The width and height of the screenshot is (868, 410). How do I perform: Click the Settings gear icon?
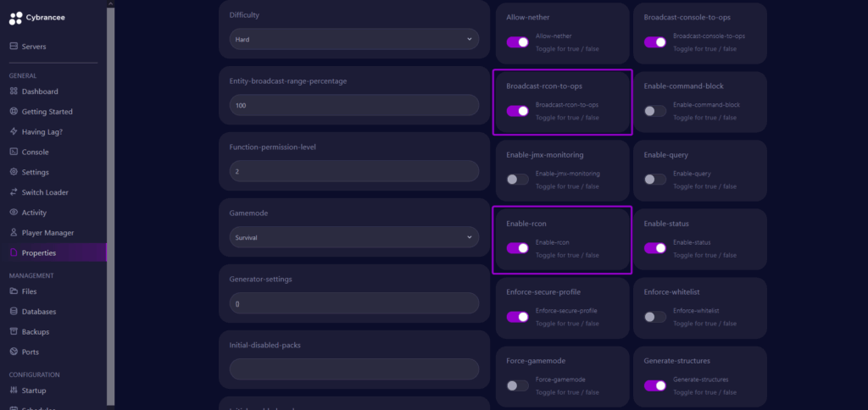(14, 172)
